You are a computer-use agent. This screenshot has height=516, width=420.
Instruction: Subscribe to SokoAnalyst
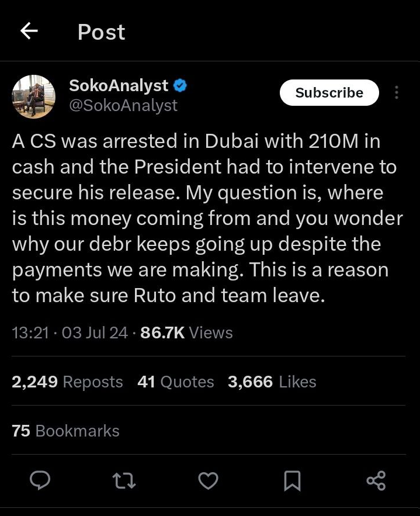(329, 93)
